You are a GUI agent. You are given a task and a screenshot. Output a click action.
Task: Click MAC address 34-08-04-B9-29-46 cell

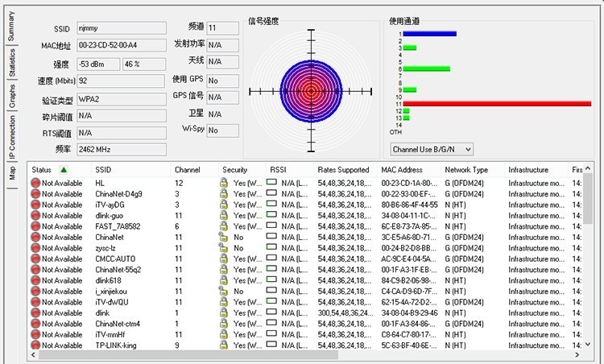pyautogui.click(x=409, y=312)
